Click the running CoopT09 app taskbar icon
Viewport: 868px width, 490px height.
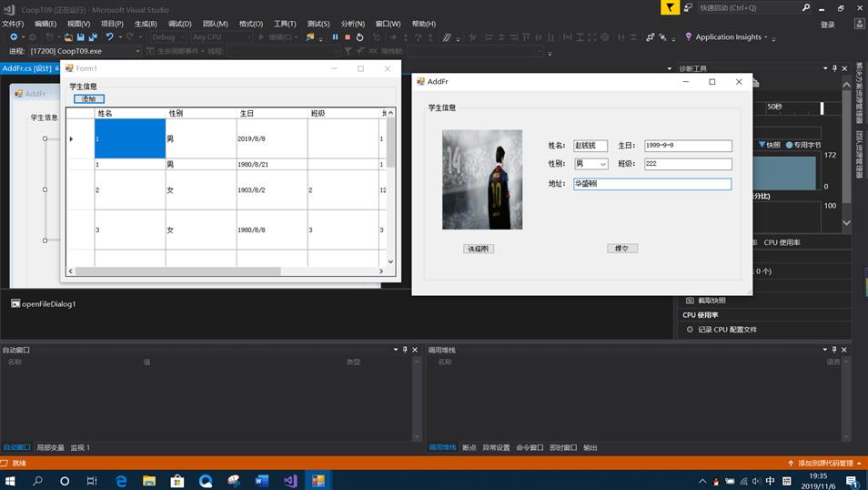pos(318,481)
